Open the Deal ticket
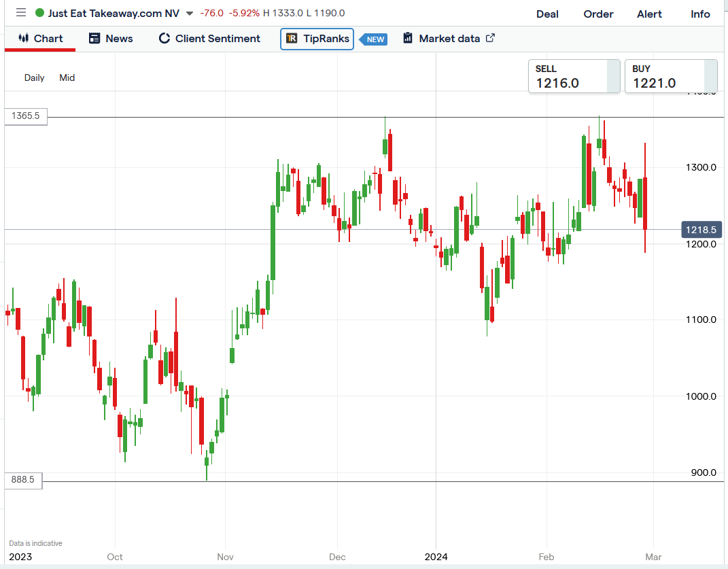The width and height of the screenshot is (728, 569). pos(547,14)
